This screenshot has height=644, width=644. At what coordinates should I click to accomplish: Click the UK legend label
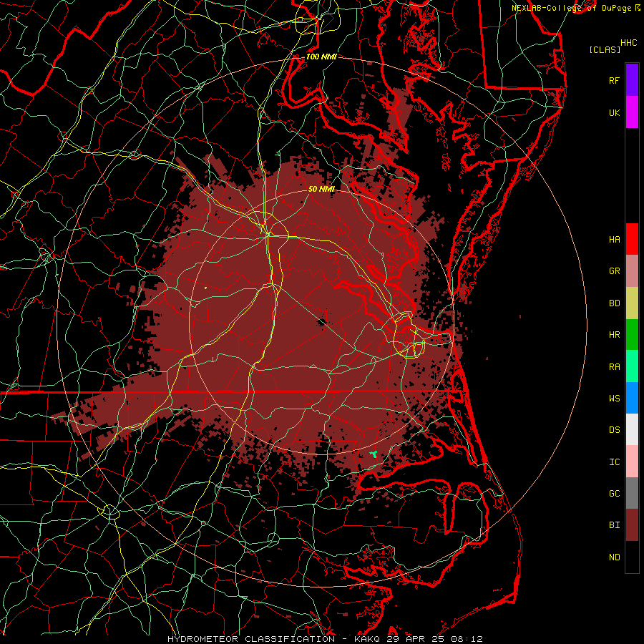[614, 112]
